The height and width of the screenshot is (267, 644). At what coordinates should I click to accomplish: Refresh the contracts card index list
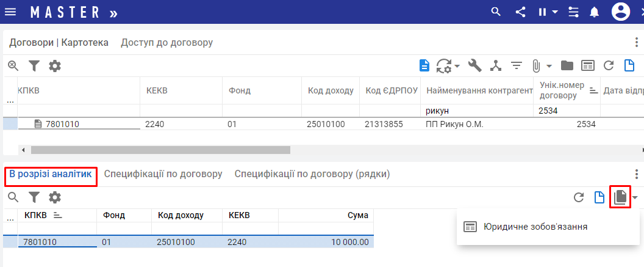pos(608,65)
